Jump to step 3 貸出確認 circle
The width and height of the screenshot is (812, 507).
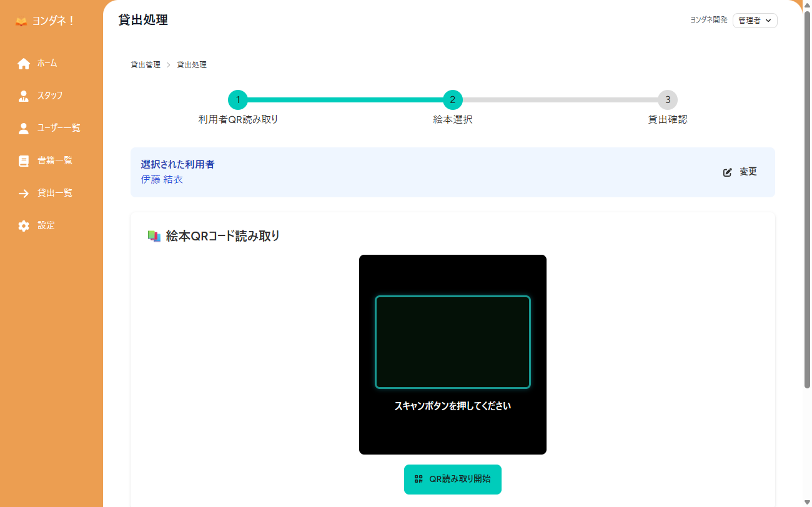667,100
